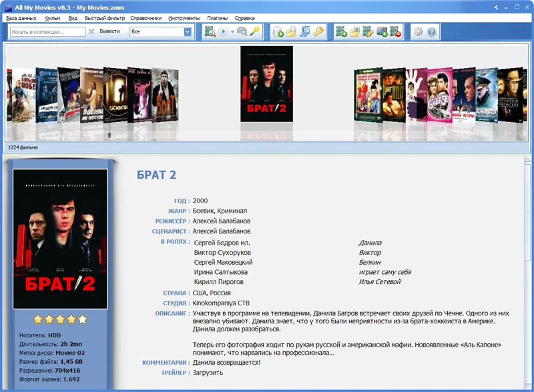This screenshot has height=392, width=534.
Task: Open the play button dropdown arrow
Action: pyautogui.click(x=232, y=31)
